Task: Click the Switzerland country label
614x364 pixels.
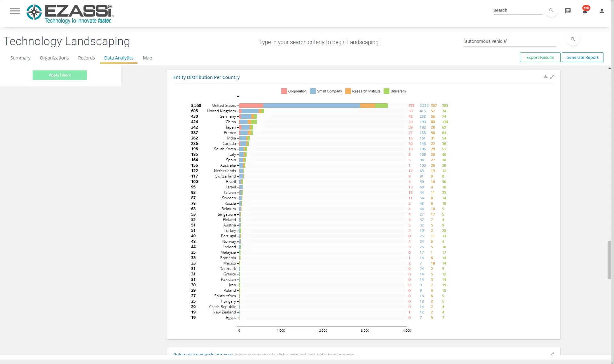Action: click(225, 176)
